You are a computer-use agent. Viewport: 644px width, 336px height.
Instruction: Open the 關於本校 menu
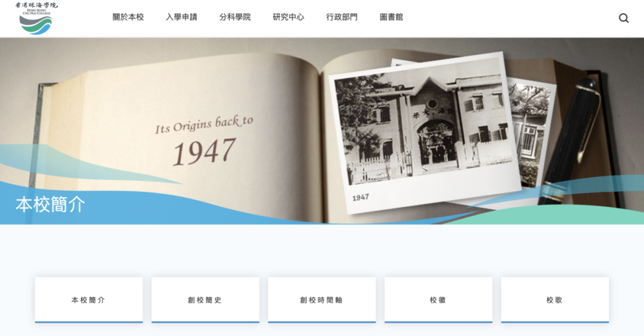point(128,17)
